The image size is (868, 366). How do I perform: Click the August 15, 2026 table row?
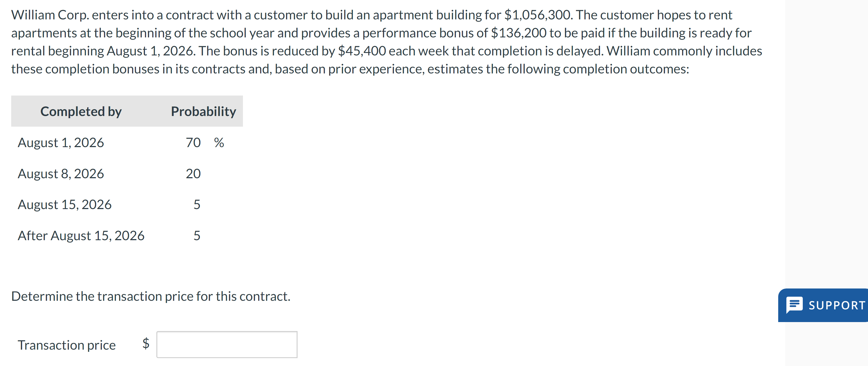tap(64, 204)
